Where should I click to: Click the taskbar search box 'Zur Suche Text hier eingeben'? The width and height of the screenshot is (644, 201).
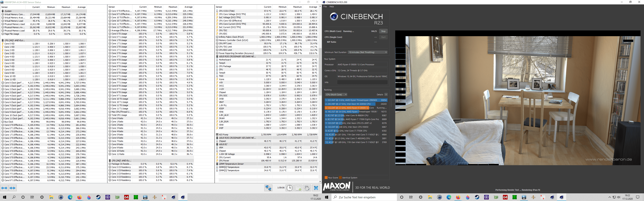pos(364,197)
